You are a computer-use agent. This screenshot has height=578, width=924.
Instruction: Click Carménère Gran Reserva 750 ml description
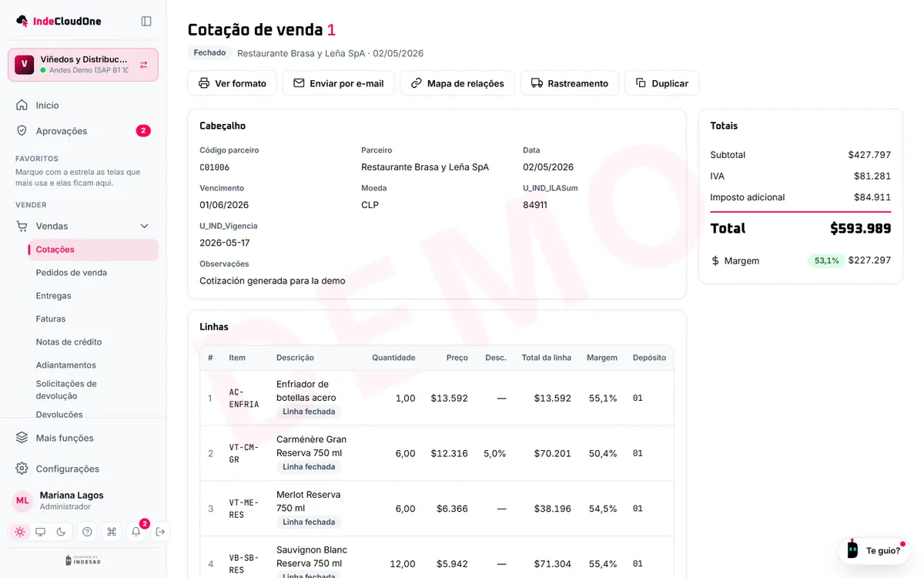[311, 446]
